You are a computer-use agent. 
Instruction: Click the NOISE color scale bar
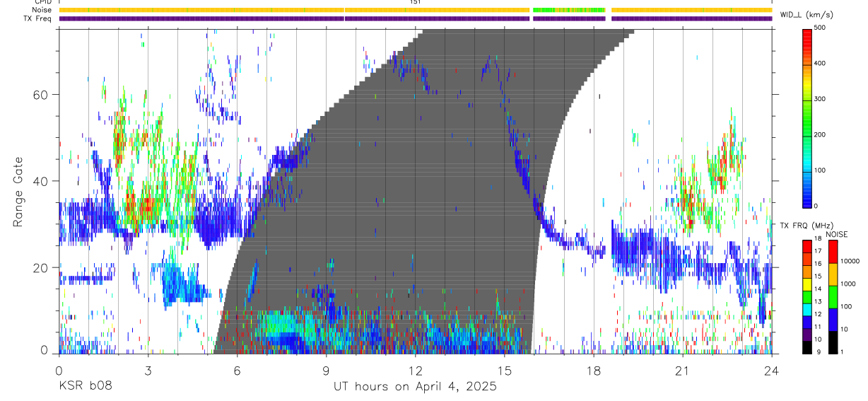833,297
